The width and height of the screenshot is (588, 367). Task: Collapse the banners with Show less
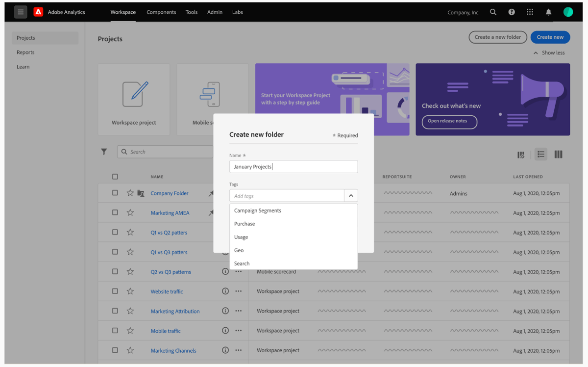(x=548, y=52)
